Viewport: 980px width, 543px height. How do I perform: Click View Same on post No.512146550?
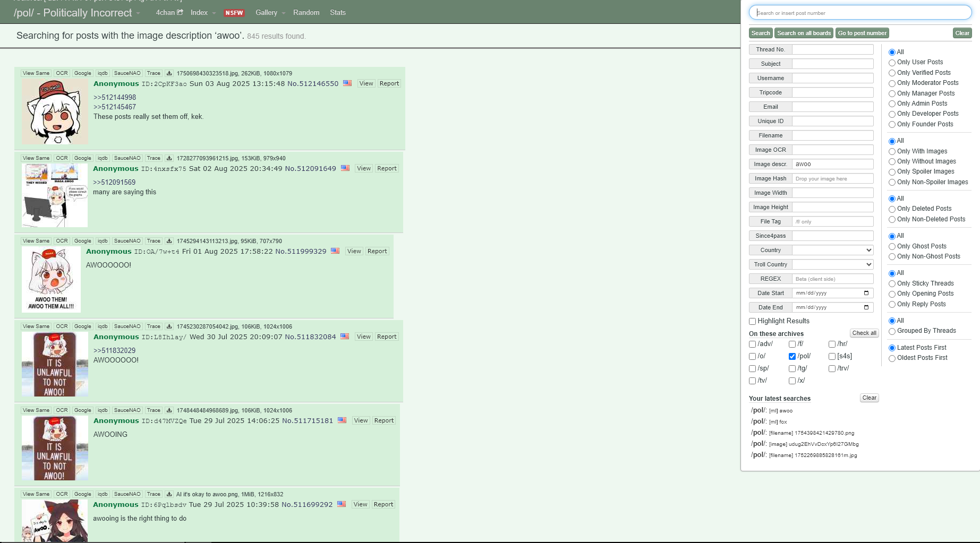coord(36,73)
